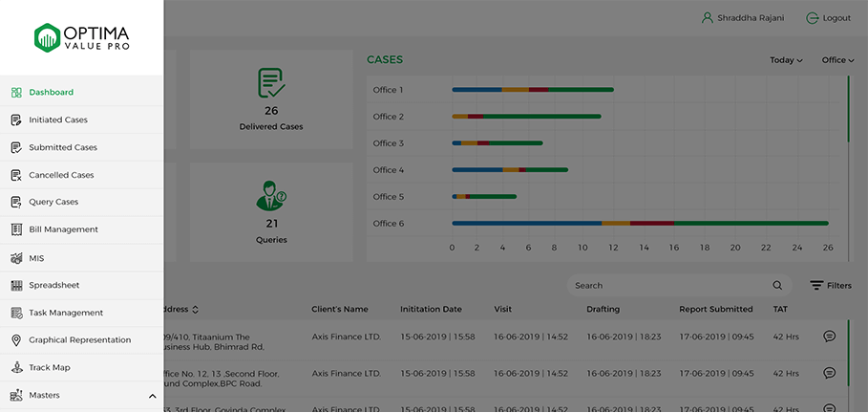The image size is (868, 413).
Task: Click the Office 6 green bar segment
Action: pos(751,224)
